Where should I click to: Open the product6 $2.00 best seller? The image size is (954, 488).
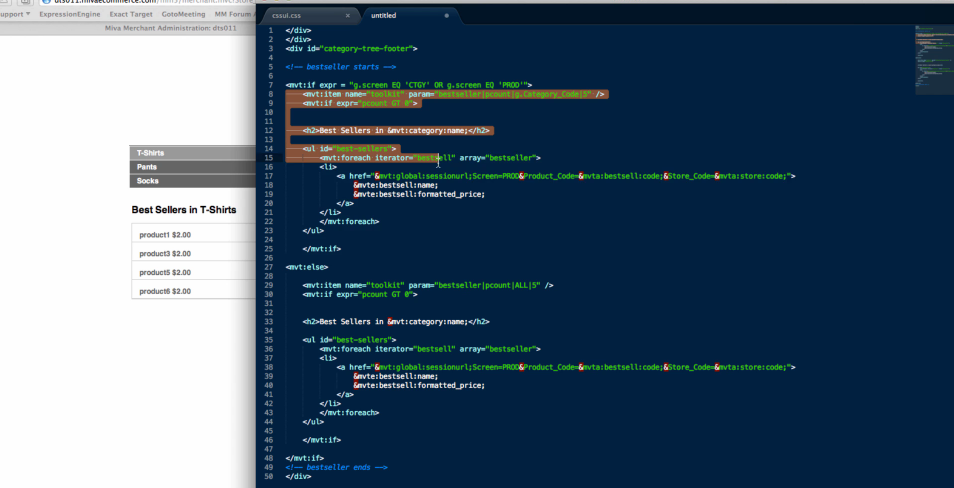(x=165, y=291)
